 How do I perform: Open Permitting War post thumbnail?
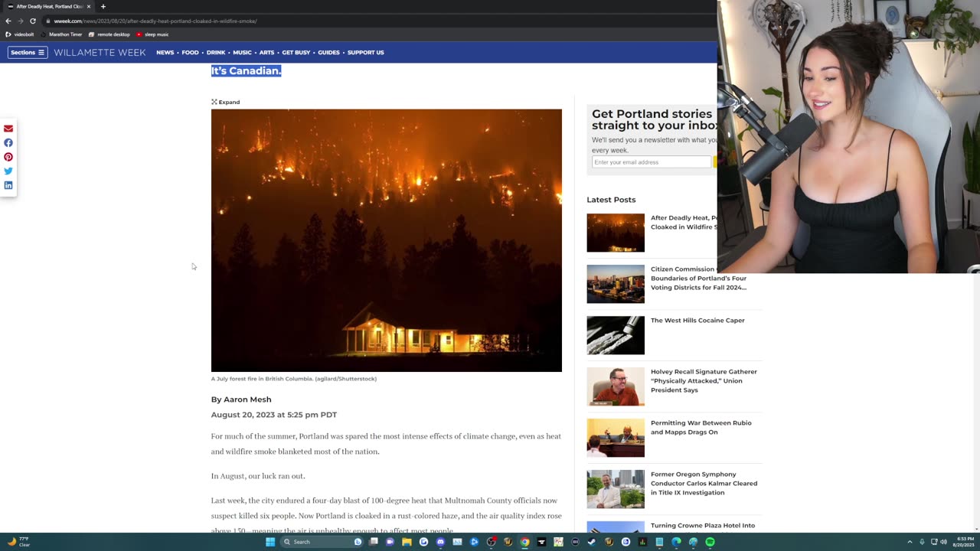(x=616, y=438)
